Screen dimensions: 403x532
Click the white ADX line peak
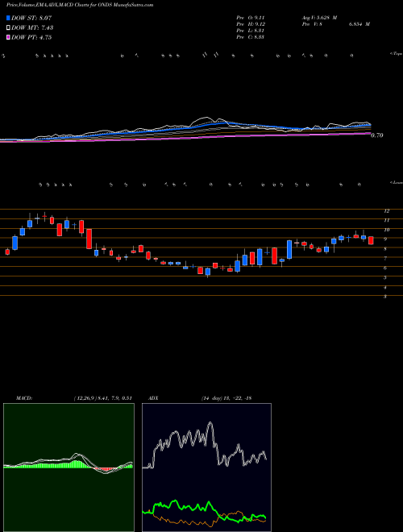coord(210,422)
